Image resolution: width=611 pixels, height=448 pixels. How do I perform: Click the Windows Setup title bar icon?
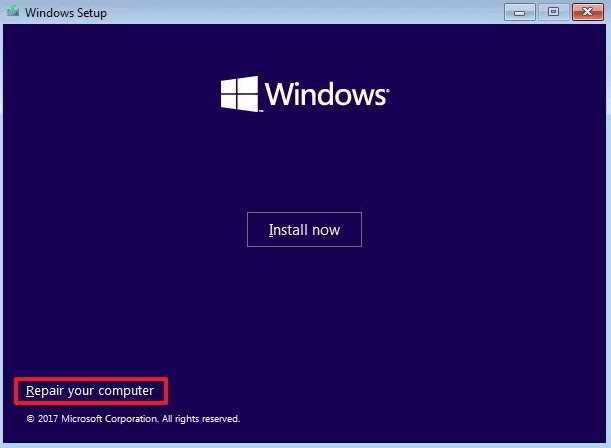13,11
